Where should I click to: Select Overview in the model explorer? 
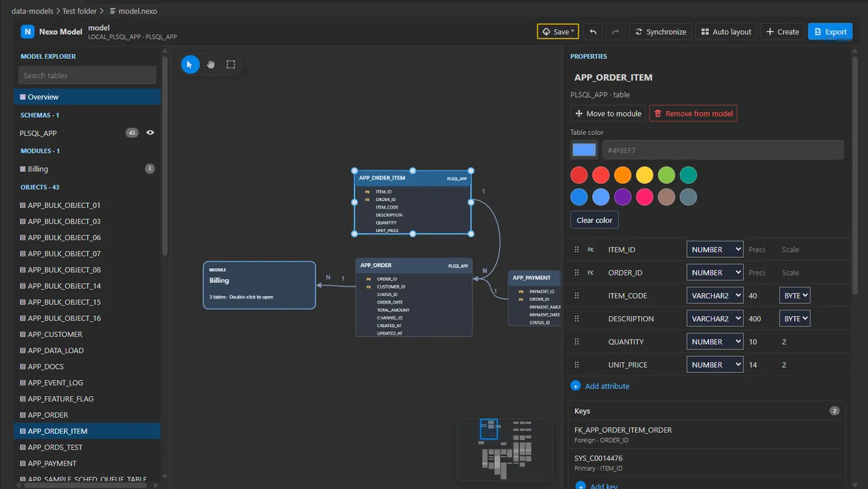coord(87,97)
